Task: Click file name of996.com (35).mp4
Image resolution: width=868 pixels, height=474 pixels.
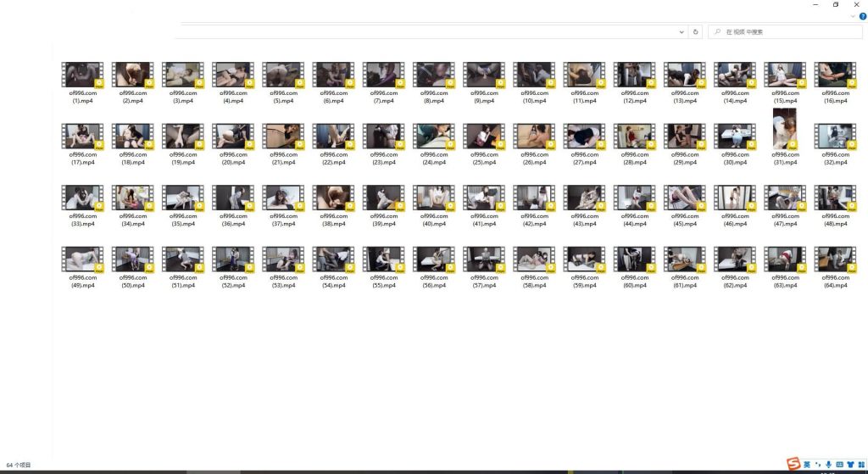Action: point(183,220)
